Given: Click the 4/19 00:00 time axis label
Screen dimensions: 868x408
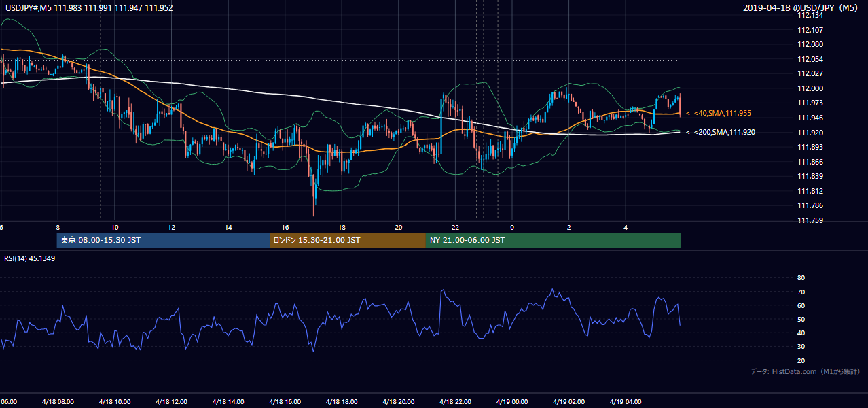Looking at the screenshot, I should (x=511, y=402).
